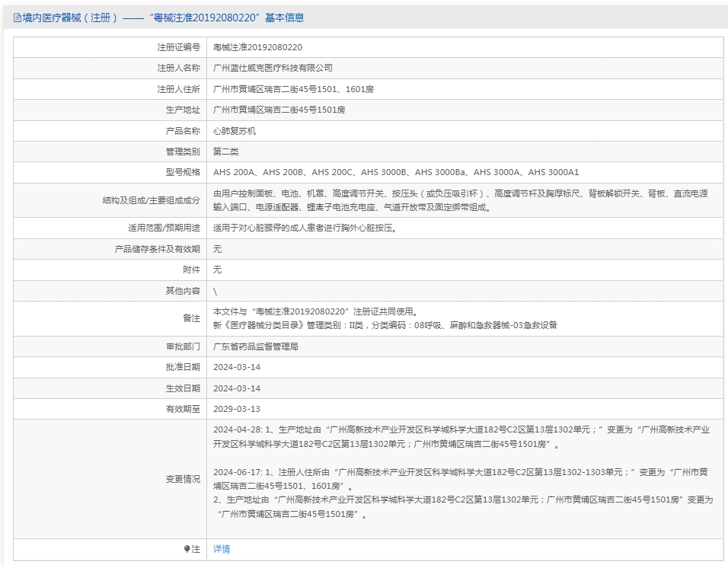Click the 附件 label
This screenshot has height=565, width=728.
(x=192, y=270)
